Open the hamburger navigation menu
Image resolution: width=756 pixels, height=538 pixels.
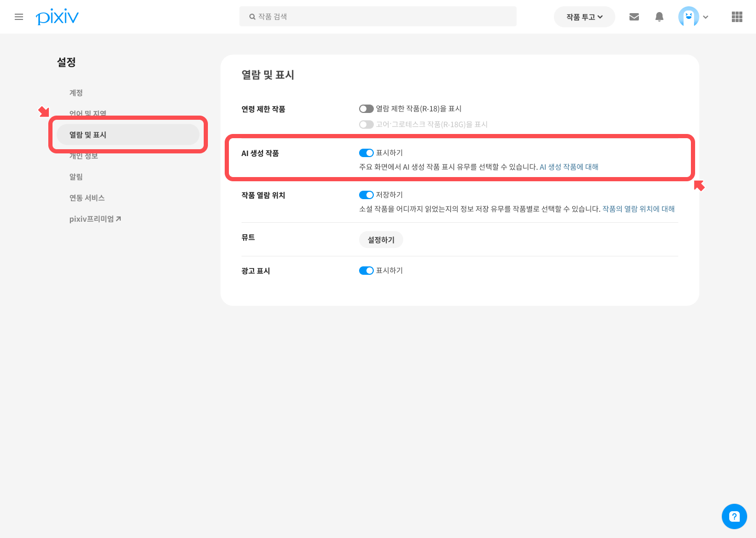(19, 17)
